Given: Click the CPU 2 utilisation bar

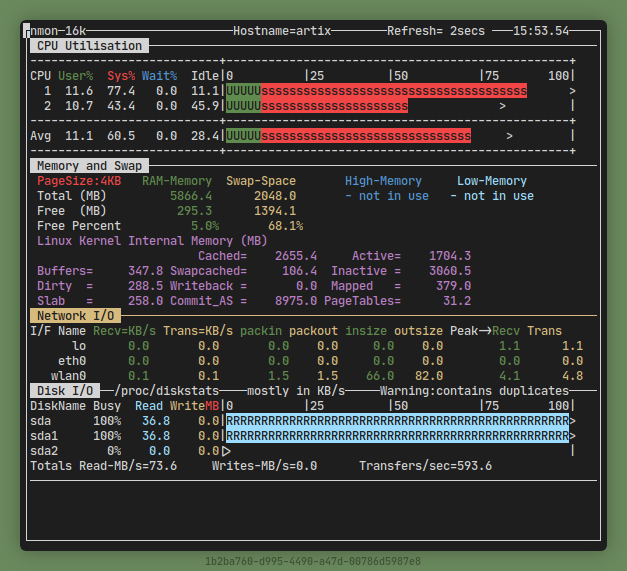Looking at the screenshot, I should coord(317,106).
